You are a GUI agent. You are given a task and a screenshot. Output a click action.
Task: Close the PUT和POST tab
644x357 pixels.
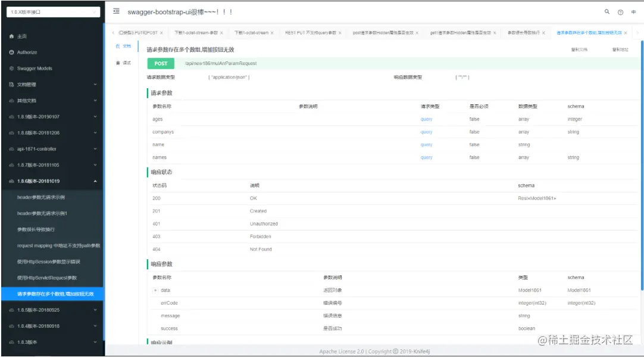tap(161, 33)
